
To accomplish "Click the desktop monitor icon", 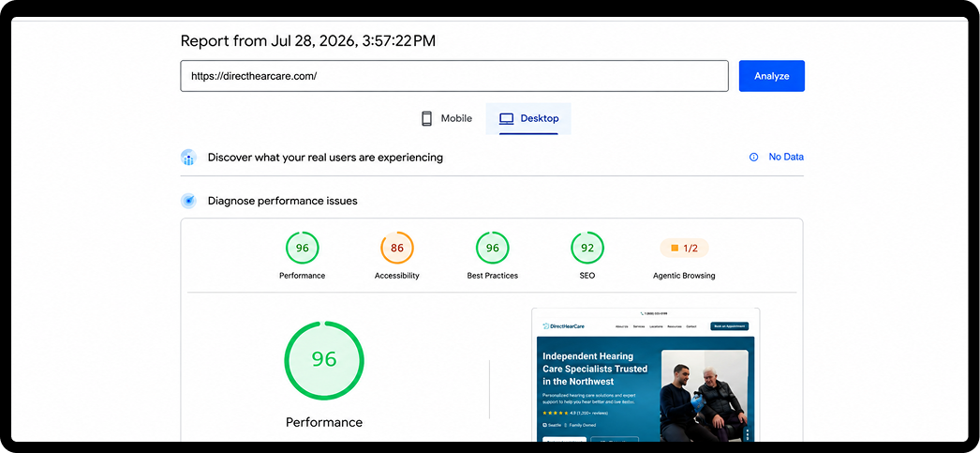I will click(506, 118).
